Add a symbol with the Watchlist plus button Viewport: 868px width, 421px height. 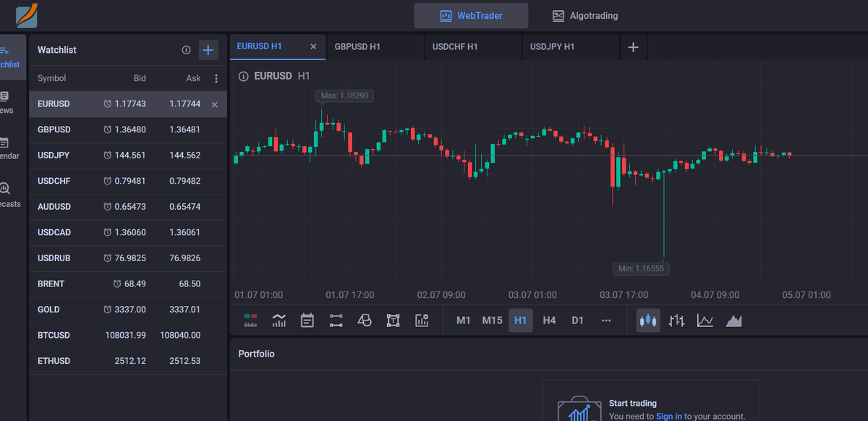(x=208, y=50)
